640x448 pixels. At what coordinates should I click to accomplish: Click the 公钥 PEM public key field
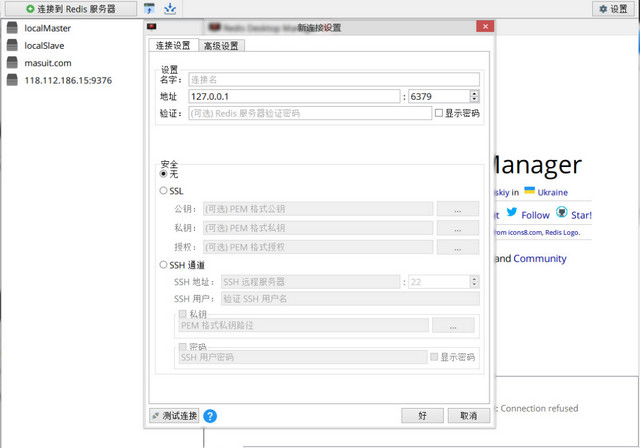pos(318,209)
